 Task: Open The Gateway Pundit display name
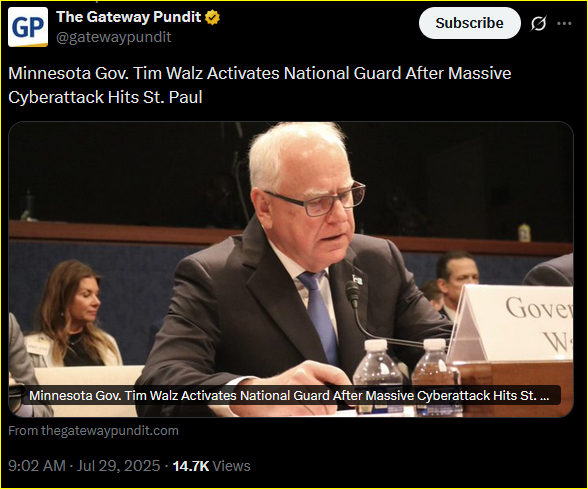pos(129,17)
